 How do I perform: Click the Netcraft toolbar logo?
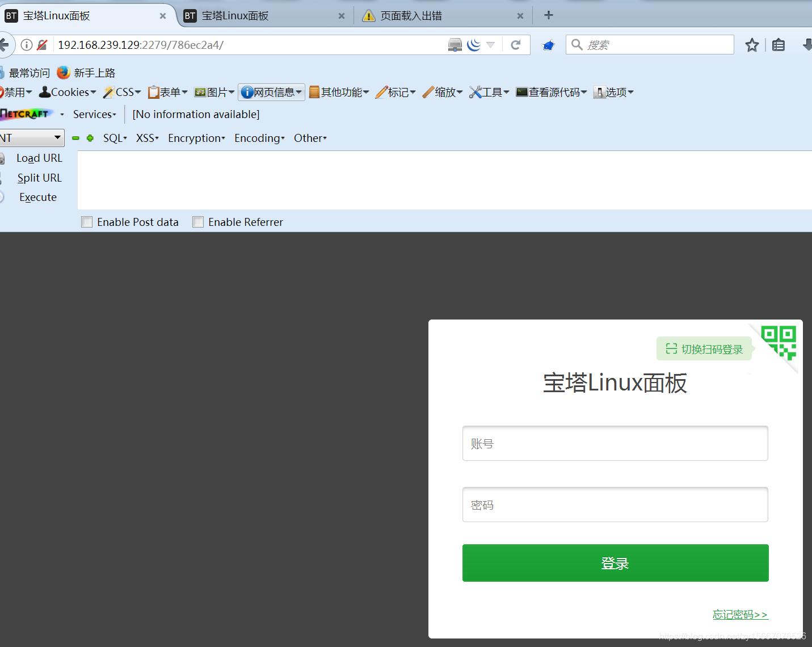(x=27, y=114)
